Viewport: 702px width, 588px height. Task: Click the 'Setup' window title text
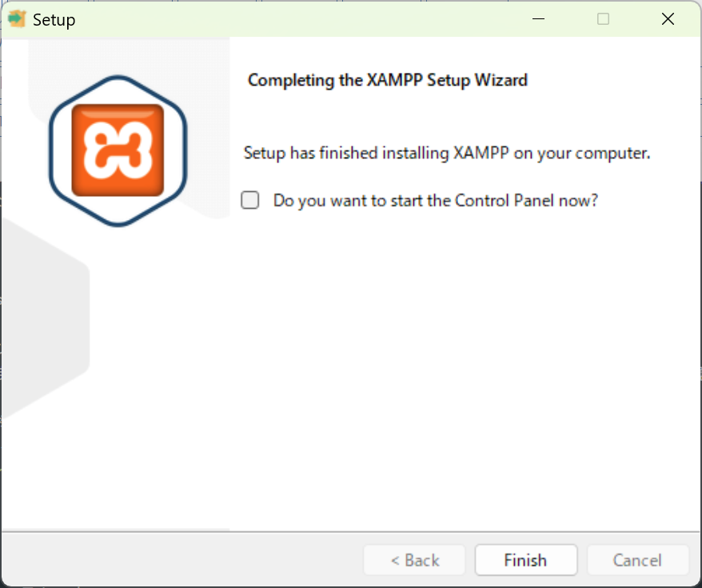coord(54,20)
